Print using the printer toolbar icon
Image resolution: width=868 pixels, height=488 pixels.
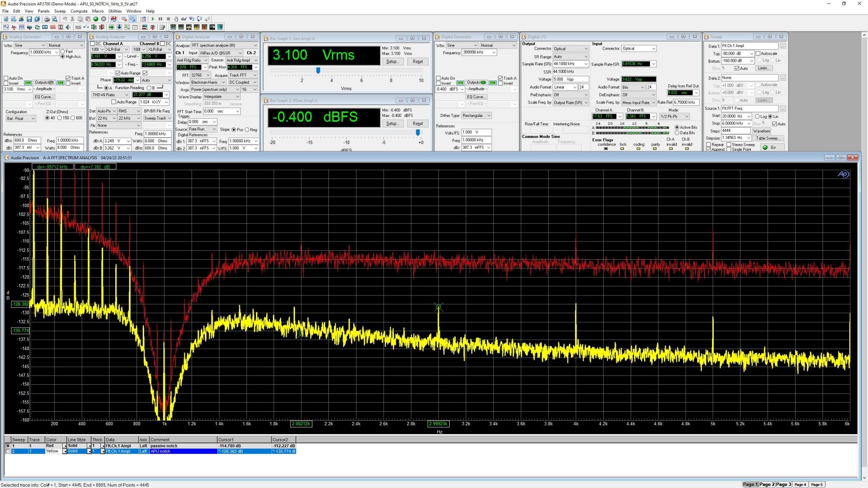click(x=47, y=19)
